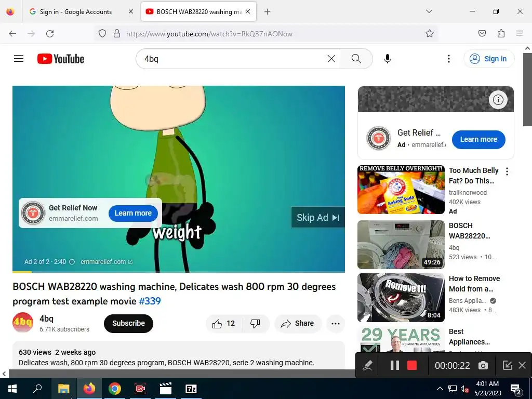The image size is (532, 399).
Task: Show hidden system tray icons
Action: pyautogui.click(x=440, y=389)
